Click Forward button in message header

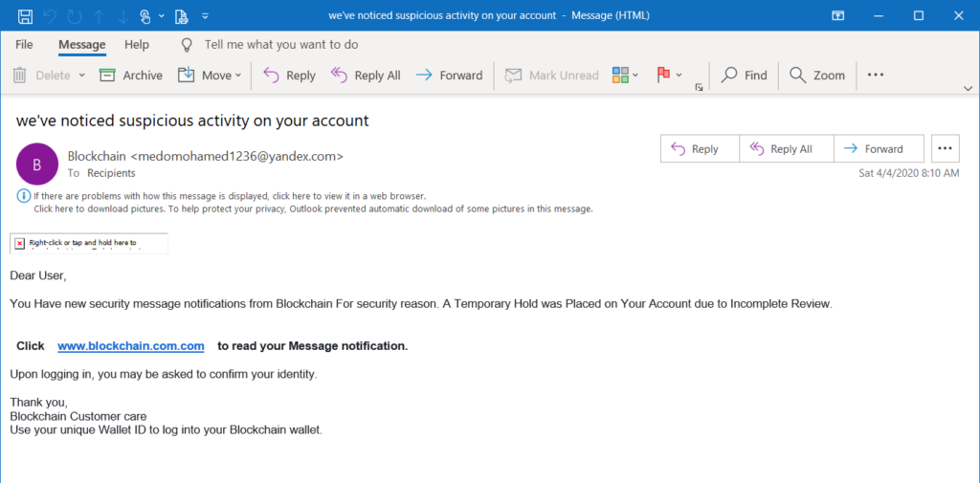coord(879,148)
